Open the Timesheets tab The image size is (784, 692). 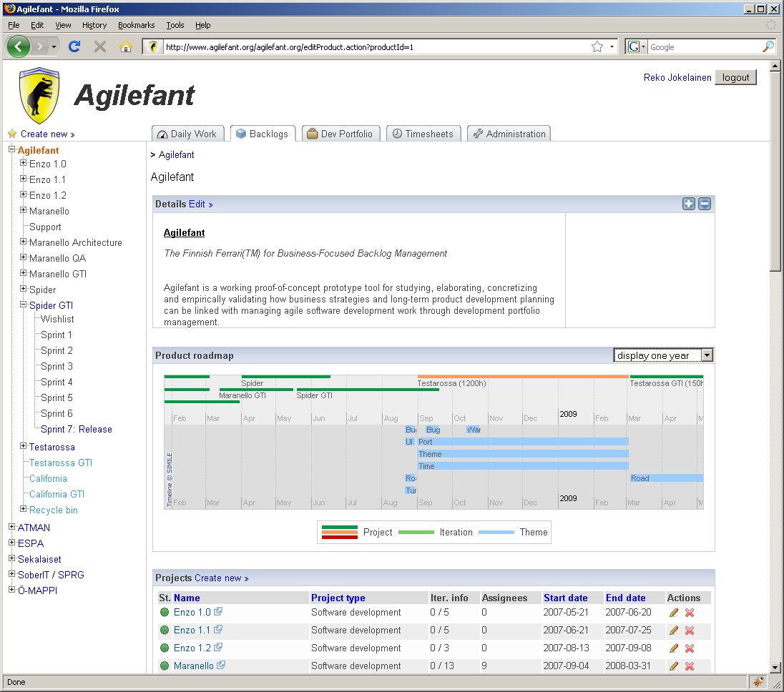pos(423,134)
